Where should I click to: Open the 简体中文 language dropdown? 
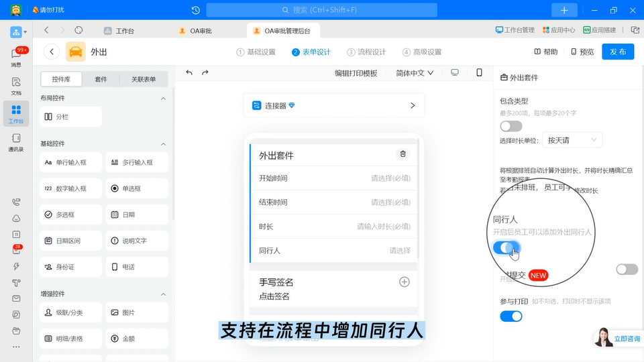[x=415, y=73]
